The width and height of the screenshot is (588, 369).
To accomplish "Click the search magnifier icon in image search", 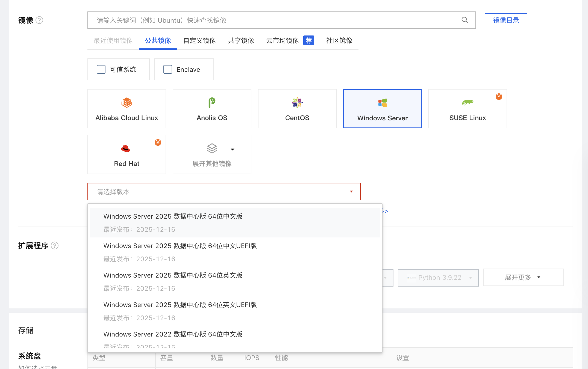I will tap(465, 20).
